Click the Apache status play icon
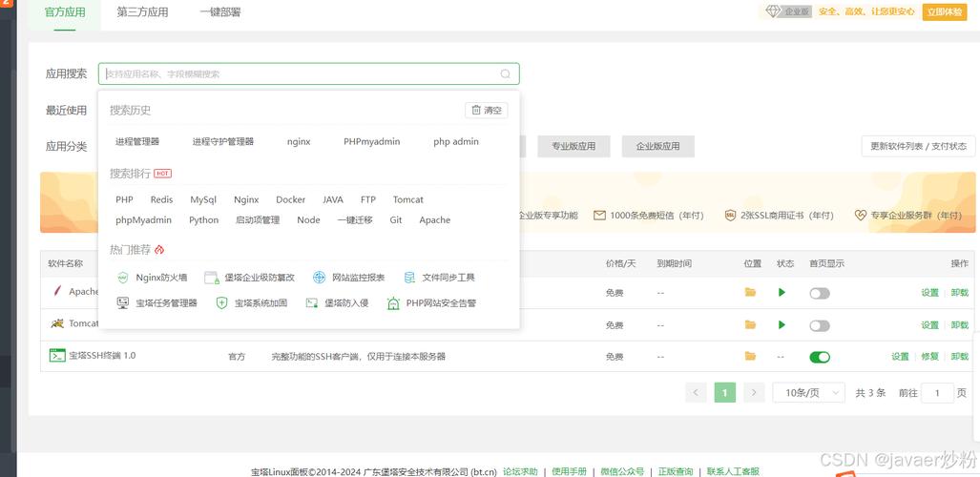Viewport: 980px width, 477px height. 782,292
